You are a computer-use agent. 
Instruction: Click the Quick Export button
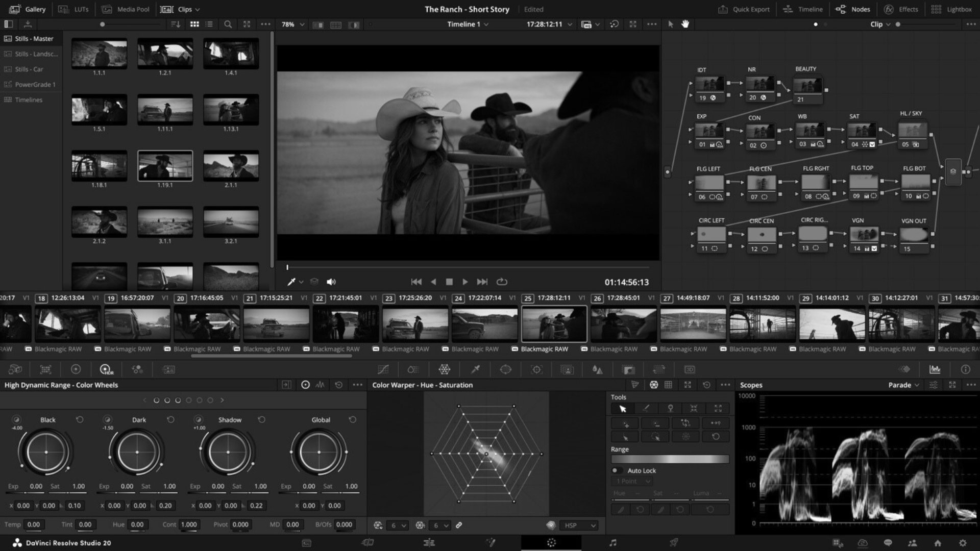click(744, 9)
